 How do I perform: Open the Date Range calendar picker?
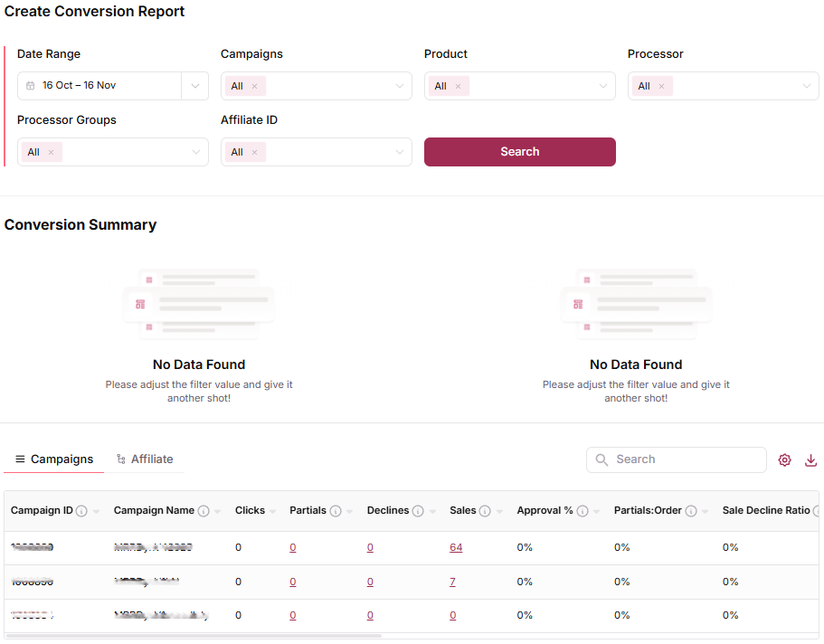tap(31, 86)
